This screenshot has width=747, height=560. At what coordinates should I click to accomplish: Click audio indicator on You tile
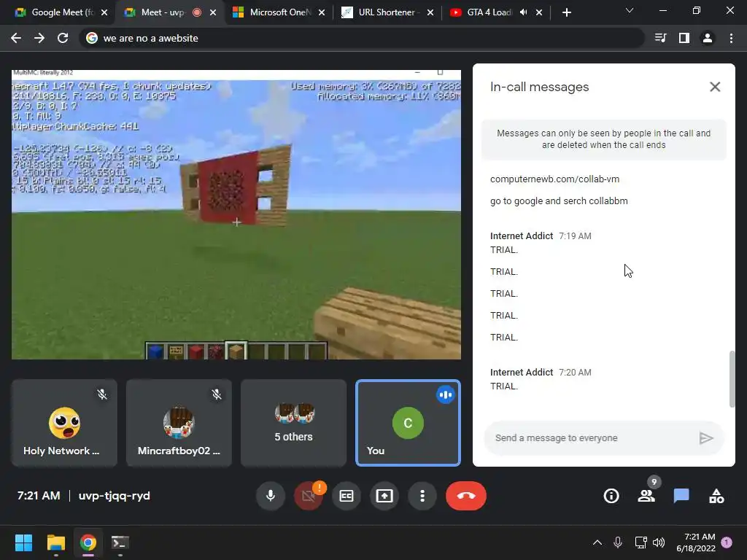coord(446,394)
